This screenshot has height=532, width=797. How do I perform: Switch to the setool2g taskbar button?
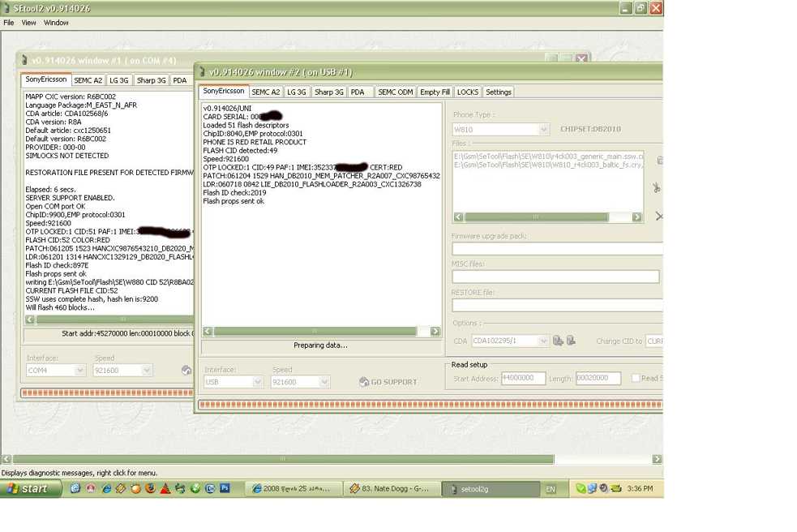coord(490,489)
